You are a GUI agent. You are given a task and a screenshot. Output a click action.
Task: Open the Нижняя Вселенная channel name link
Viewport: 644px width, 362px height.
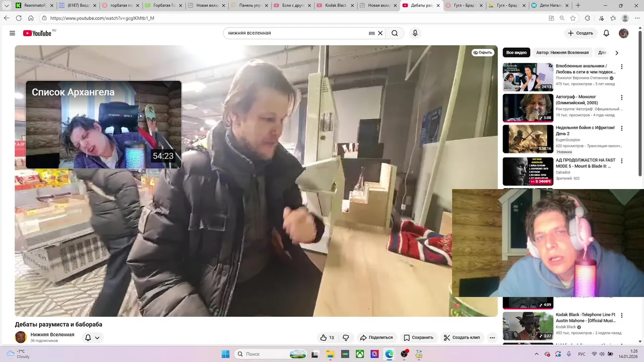tap(52, 334)
